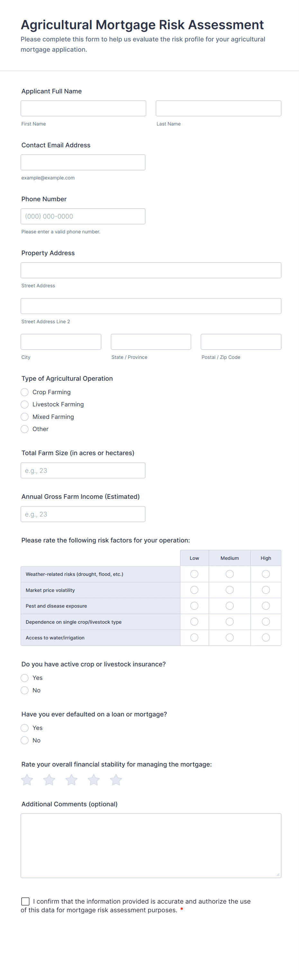
Task: Click the Total Farm Size field
Action: (83, 471)
